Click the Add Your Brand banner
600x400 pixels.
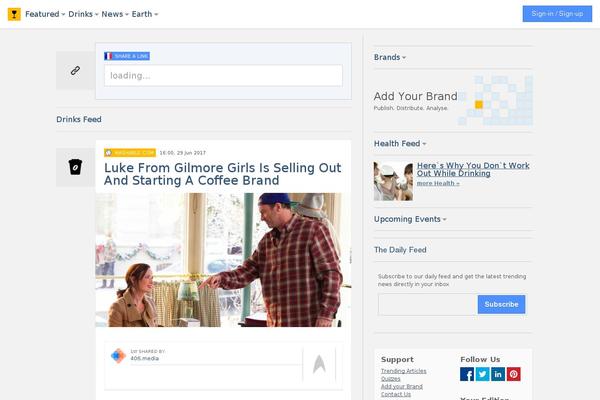coord(453,101)
